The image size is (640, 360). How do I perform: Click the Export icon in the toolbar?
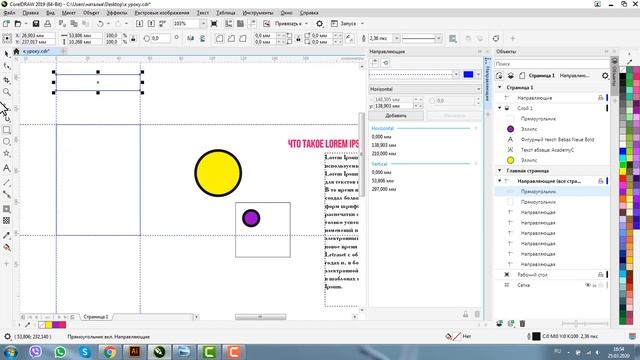pos(151,24)
